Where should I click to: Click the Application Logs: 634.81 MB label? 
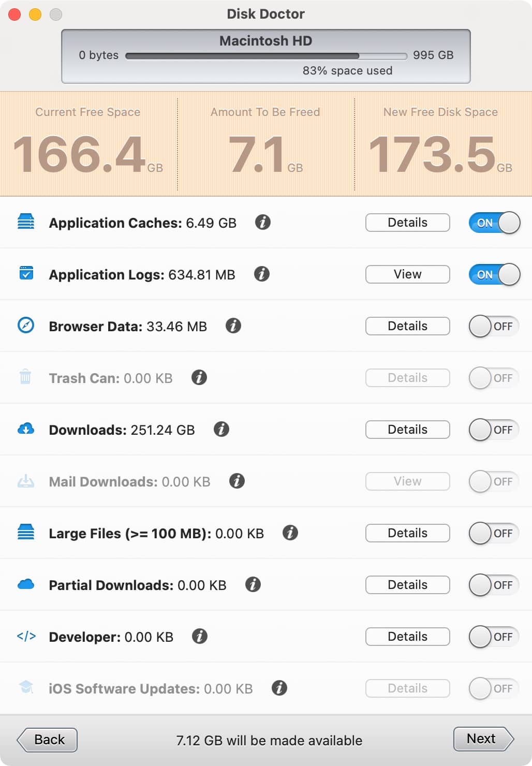(x=142, y=275)
